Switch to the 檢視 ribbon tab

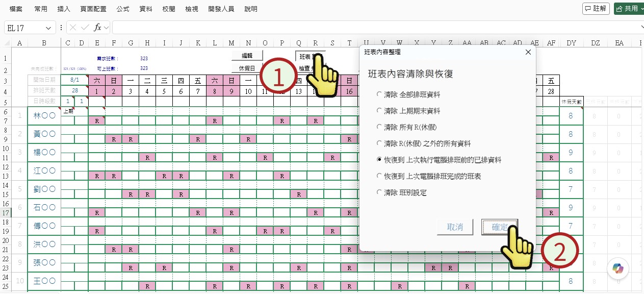[192, 9]
